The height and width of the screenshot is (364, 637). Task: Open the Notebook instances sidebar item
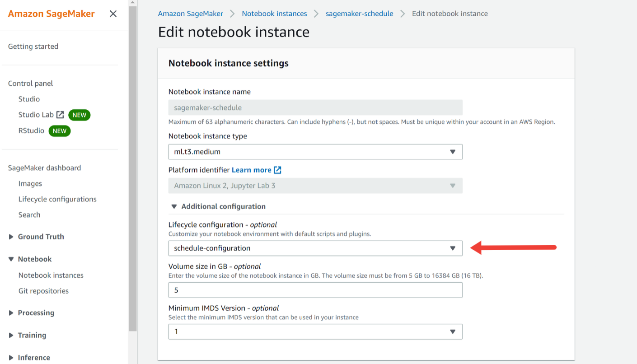pyautogui.click(x=51, y=275)
